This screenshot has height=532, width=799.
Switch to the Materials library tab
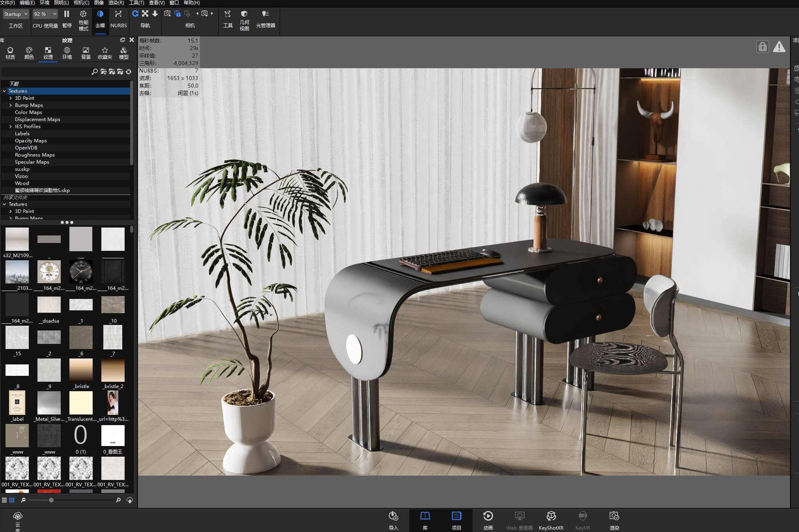pyautogui.click(x=10, y=53)
